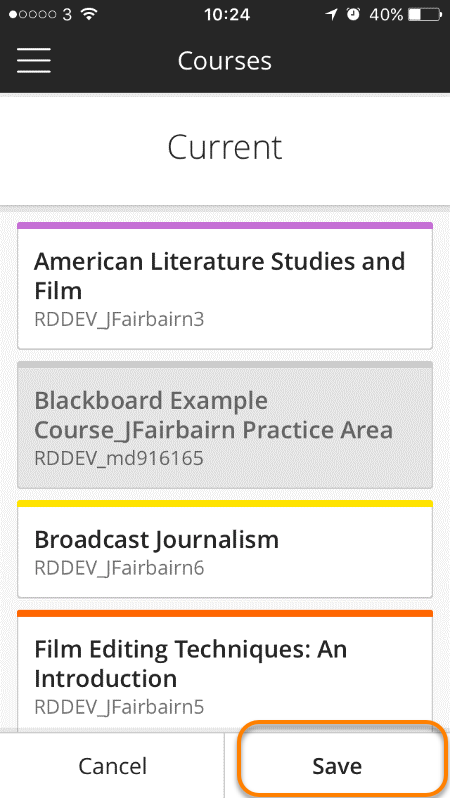This screenshot has width=450, height=798.
Task: Tap the alarm clock status icon
Action: 353,14
